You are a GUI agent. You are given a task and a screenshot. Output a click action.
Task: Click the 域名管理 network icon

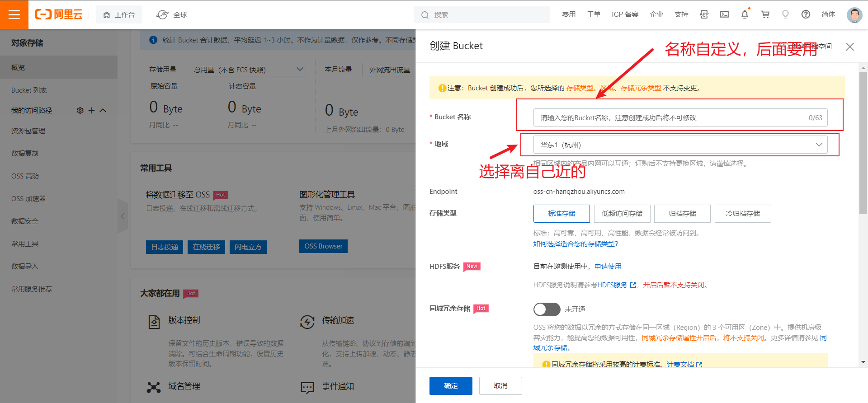[154, 387]
